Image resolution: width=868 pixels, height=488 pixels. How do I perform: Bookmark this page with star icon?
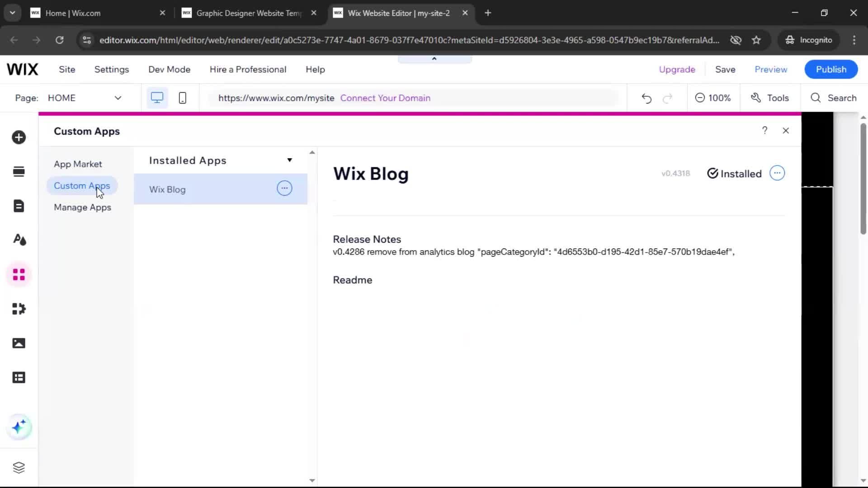[756, 40]
